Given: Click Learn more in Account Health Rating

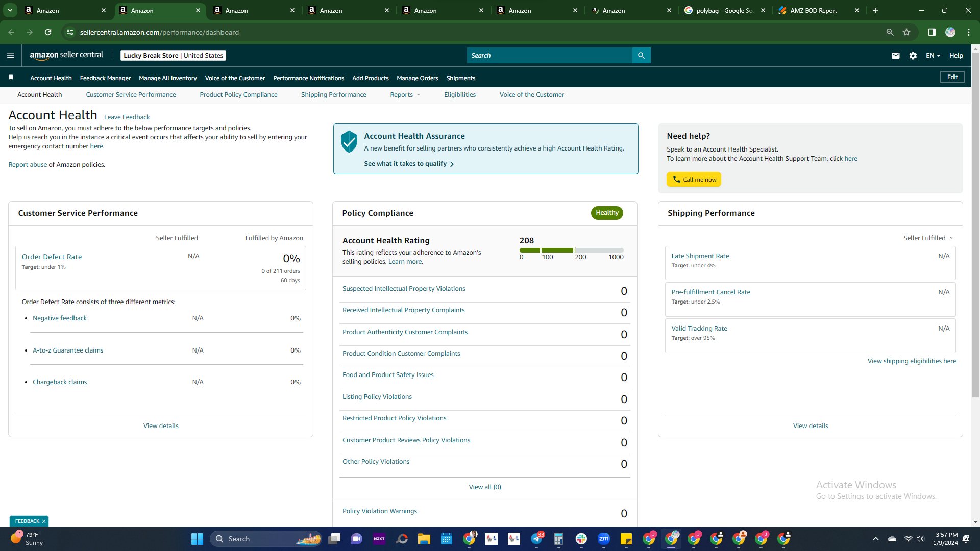Looking at the screenshot, I should point(405,262).
